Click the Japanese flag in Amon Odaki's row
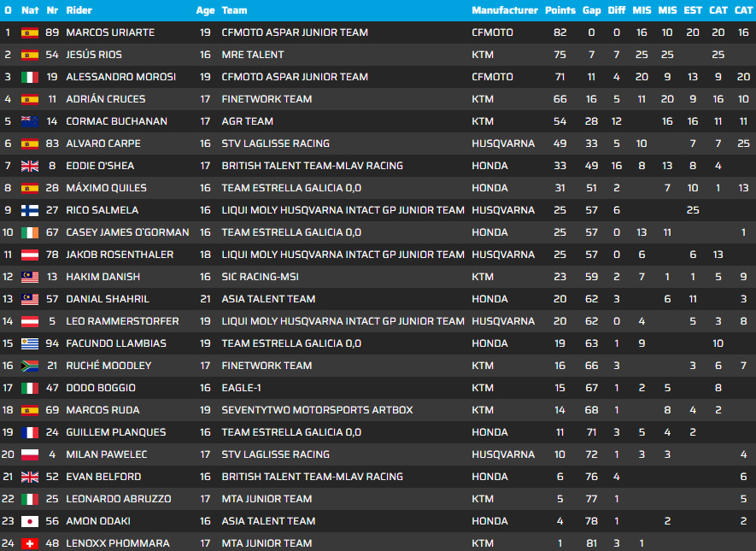756x551 pixels. (30, 521)
